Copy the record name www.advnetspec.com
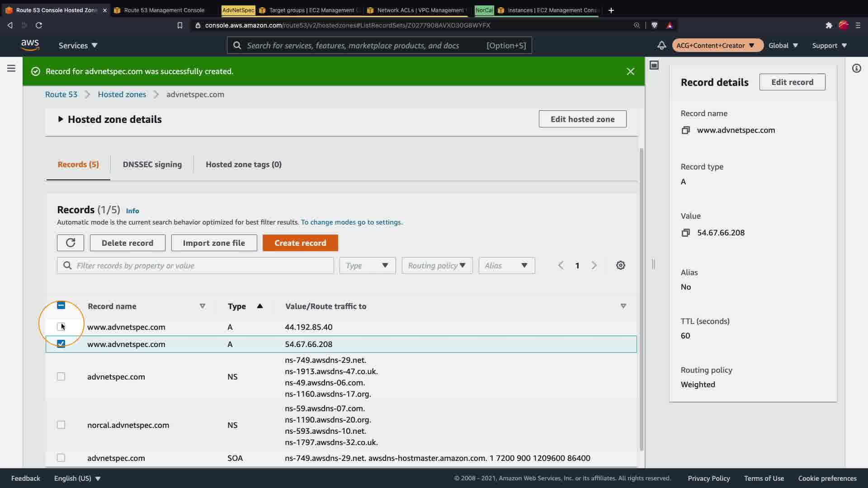This screenshot has width=868, height=488. [685, 130]
